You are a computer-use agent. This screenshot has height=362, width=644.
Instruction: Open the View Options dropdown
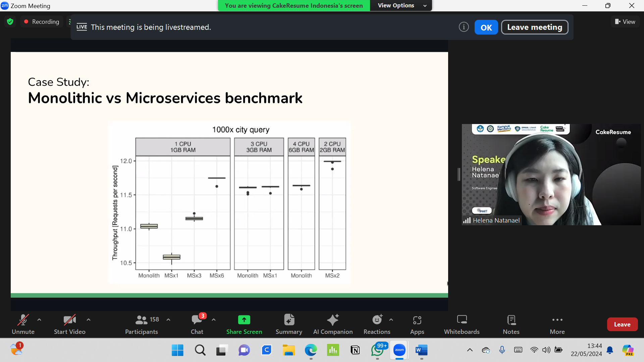click(x=401, y=5)
